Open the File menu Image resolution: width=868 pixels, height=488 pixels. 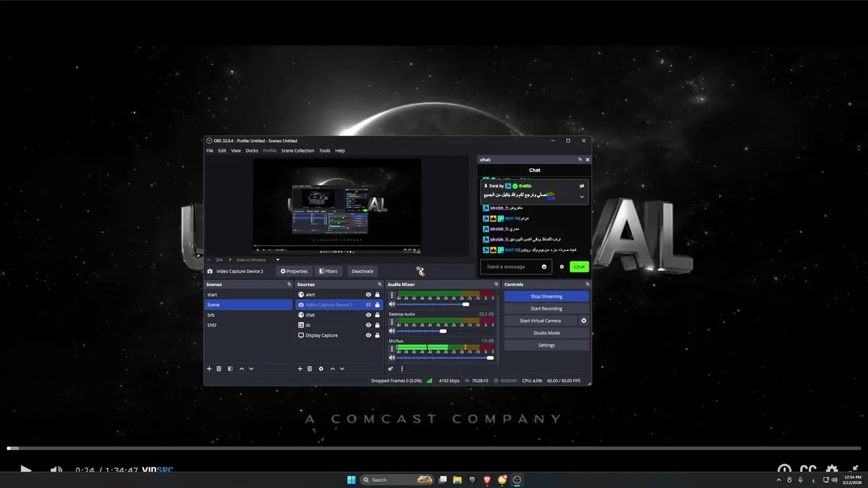[x=210, y=150]
